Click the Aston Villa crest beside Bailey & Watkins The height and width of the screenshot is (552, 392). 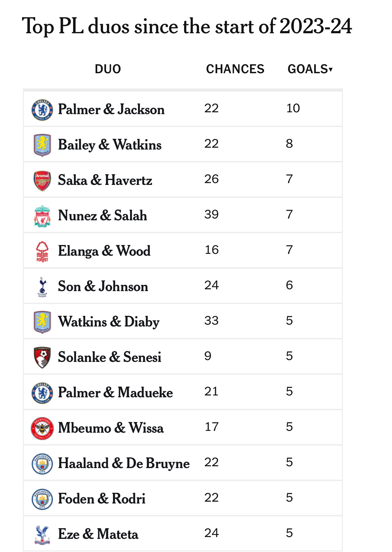click(x=42, y=145)
